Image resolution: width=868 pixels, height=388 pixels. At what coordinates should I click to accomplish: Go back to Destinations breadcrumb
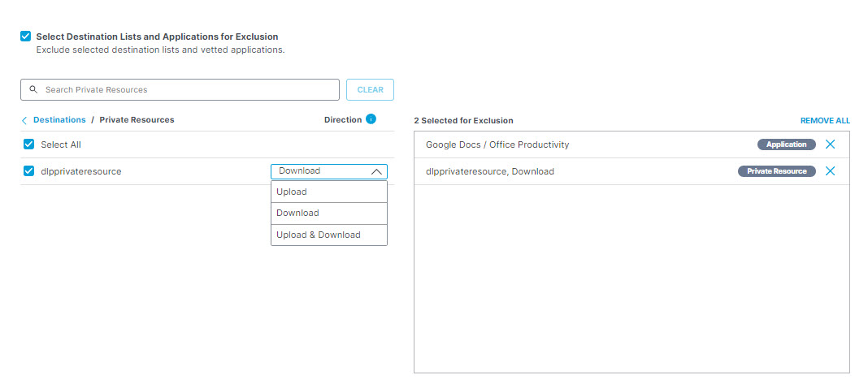[60, 119]
